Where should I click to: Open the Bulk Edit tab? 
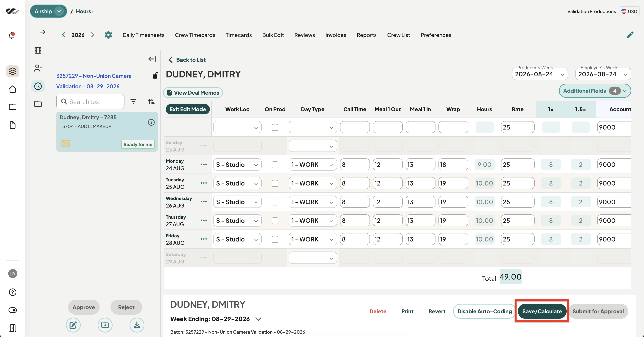273,35
